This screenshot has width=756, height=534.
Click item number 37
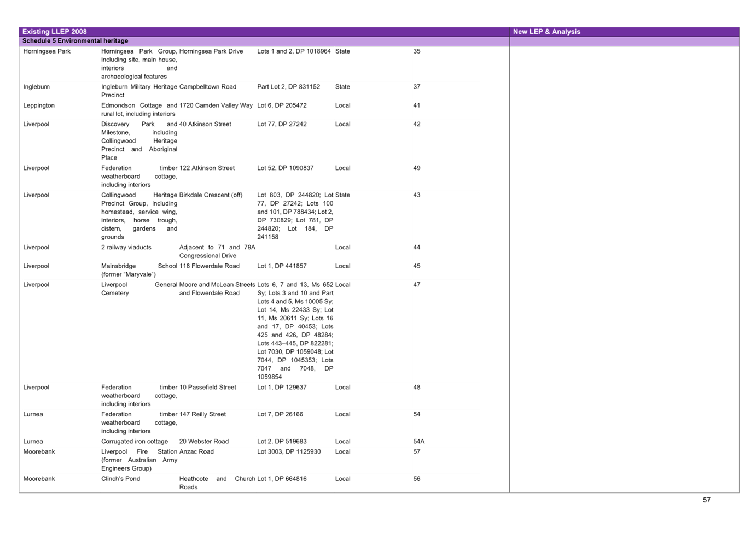point(417,87)
